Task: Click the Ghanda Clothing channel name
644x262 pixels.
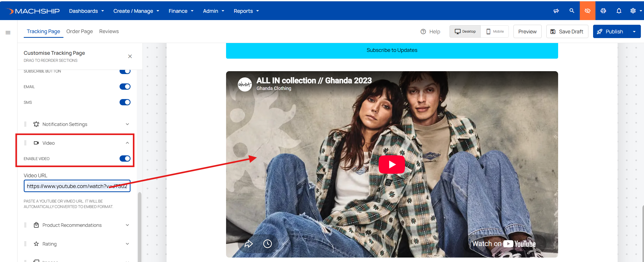Action: (x=274, y=88)
